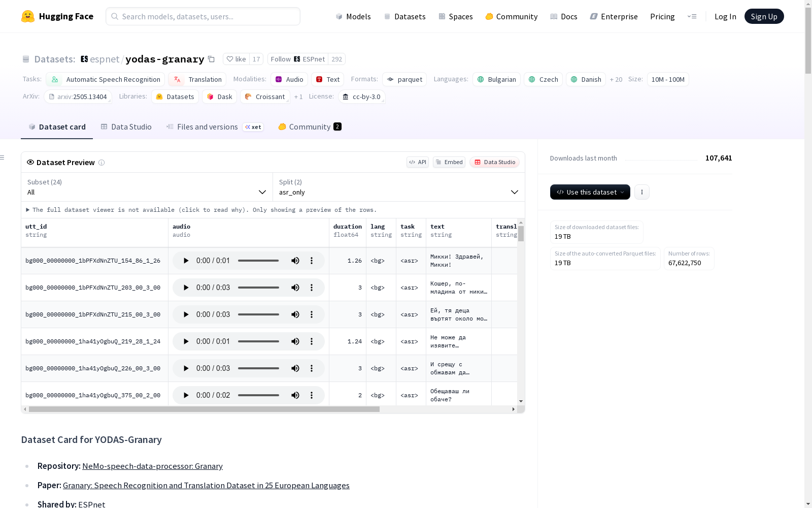This screenshot has width=812, height=508.
Task: Go to Spaces in top navigation
Action: click(456, 16)
